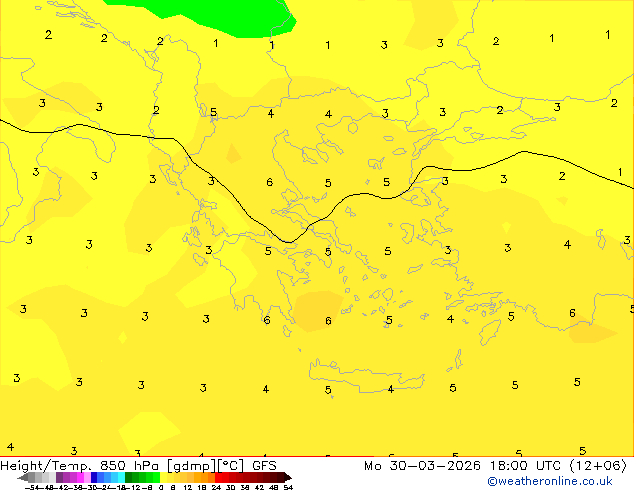Click the dark green legend swatch near -12
Viewport: 634px width, 490px height.
[x=129, y=478]
